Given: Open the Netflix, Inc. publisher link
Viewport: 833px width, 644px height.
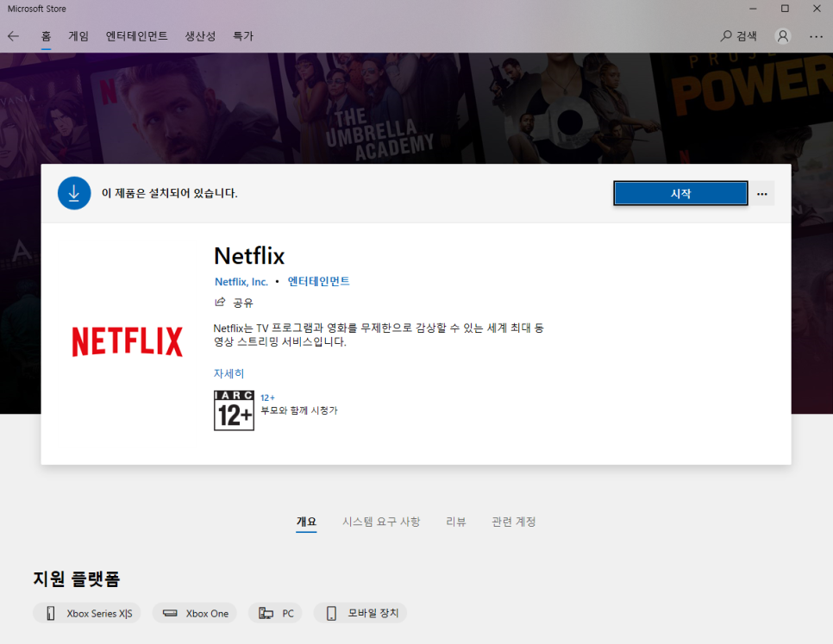Looking at the screenshot, I should [241, 282].
